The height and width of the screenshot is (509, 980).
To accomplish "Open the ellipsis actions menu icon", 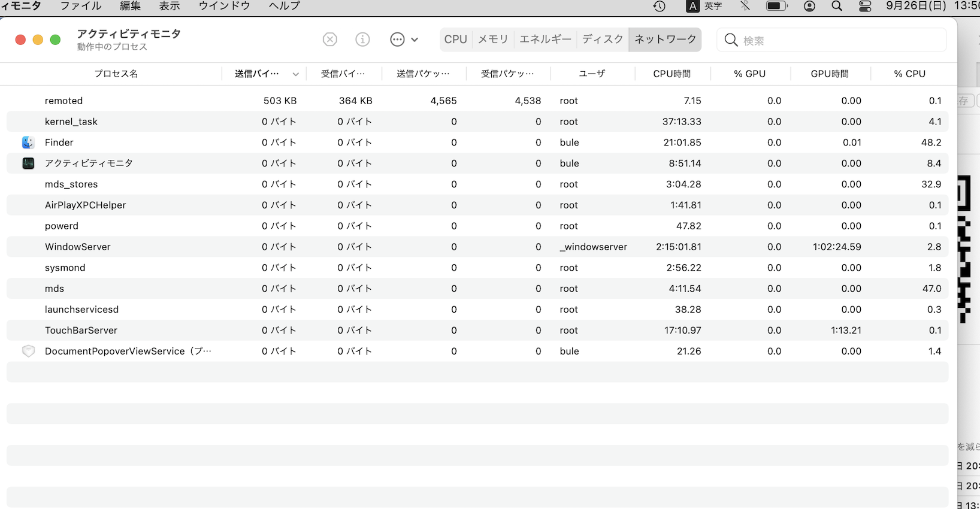I will point(397,40).
